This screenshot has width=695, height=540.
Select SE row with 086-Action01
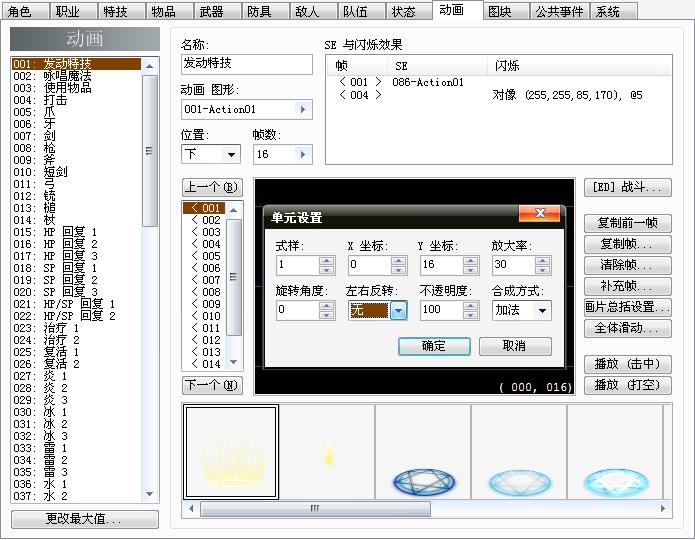[x=499, y=82]
